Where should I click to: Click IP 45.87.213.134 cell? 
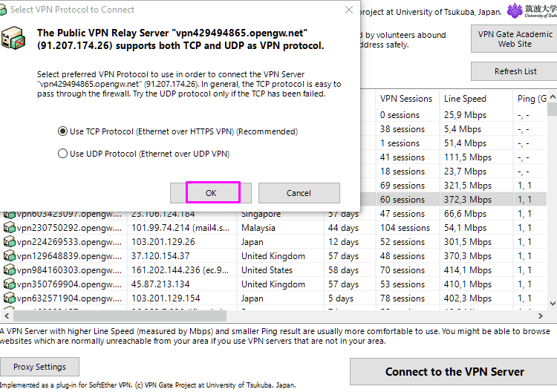pos(160,284)
